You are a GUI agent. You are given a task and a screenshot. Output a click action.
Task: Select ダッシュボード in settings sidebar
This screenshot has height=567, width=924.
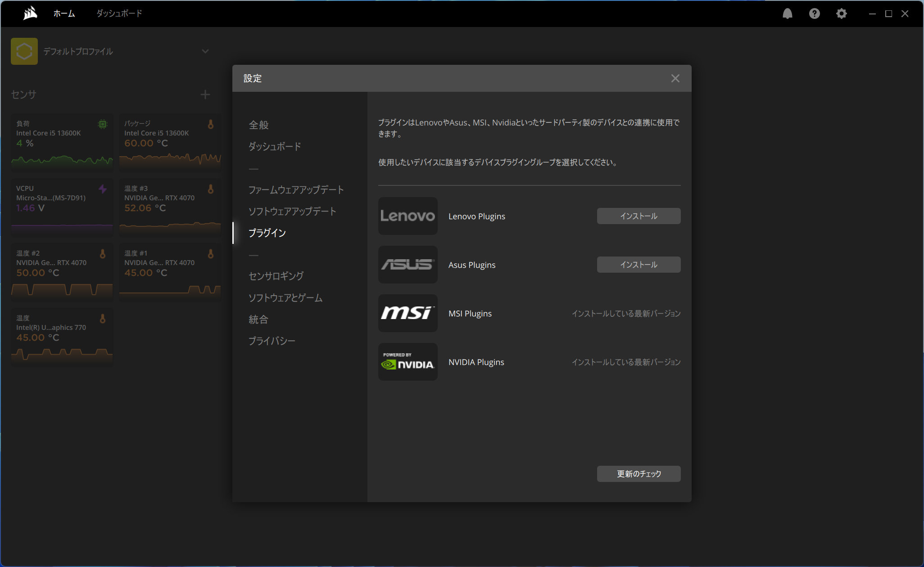pyautogui.click(x=275, y=146)
